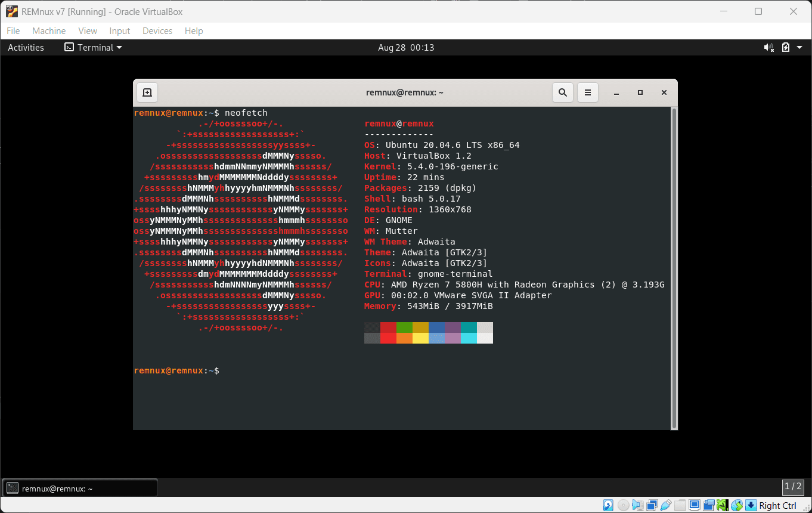Click the network adapter indicator icon
The width and height of the screenshot is (812, 513).
tap(652, 505)
